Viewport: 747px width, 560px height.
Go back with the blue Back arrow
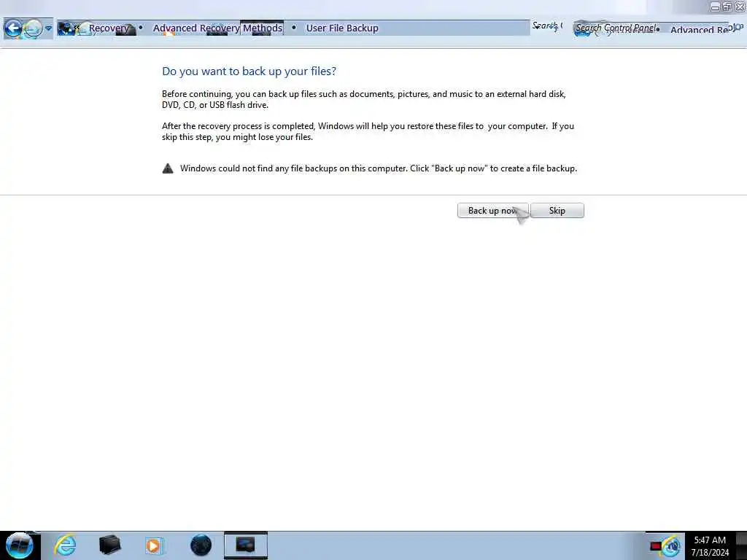pyautogui.click(x=13, y=28)
